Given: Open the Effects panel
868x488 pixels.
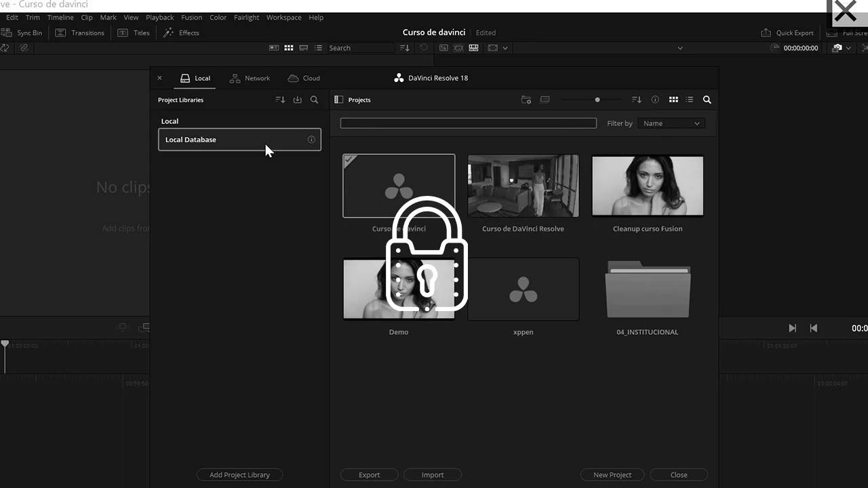Looking at the screenshot, I should pos(181,33).
